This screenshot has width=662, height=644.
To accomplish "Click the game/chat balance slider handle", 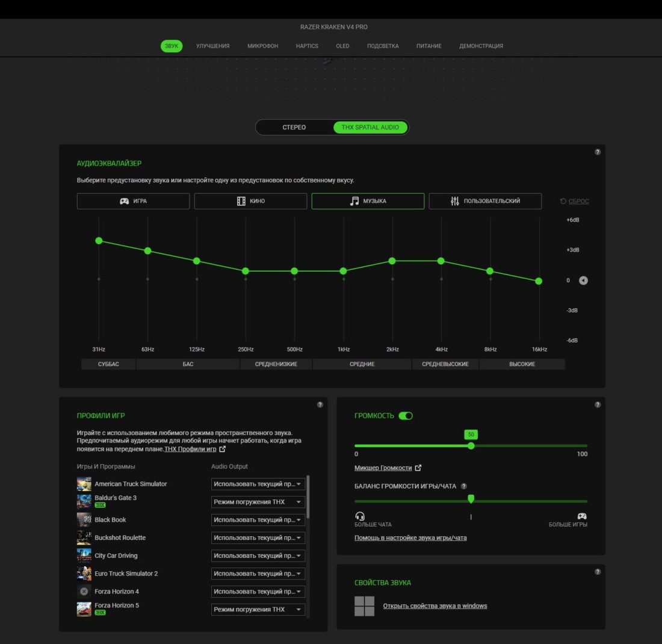I will pos(471,499).
